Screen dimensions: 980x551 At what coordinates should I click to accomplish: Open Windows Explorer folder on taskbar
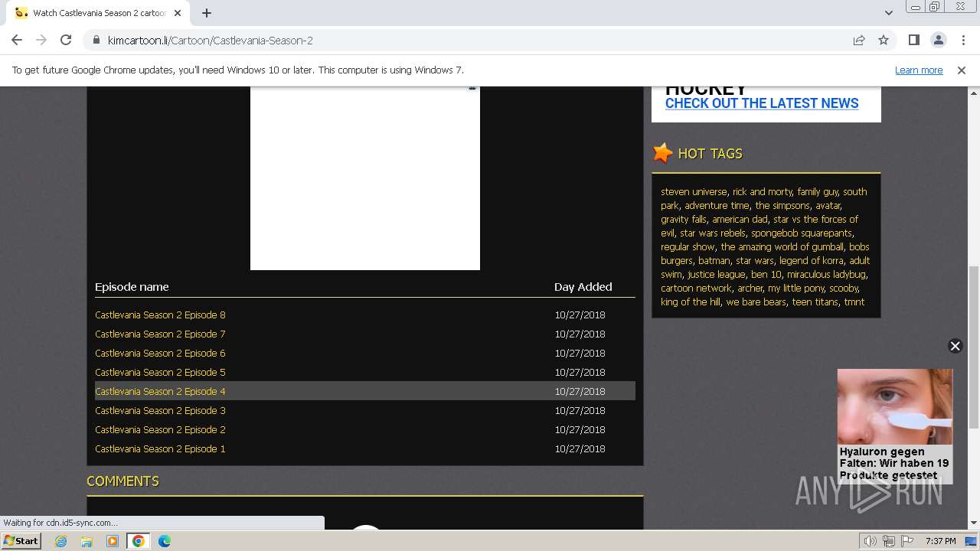87,541
